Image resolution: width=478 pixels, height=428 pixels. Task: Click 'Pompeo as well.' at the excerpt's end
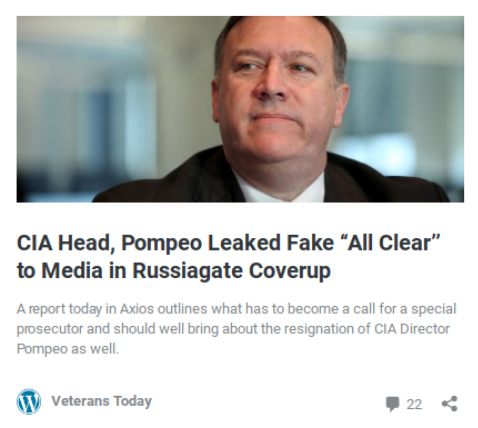tap(68, 349)
